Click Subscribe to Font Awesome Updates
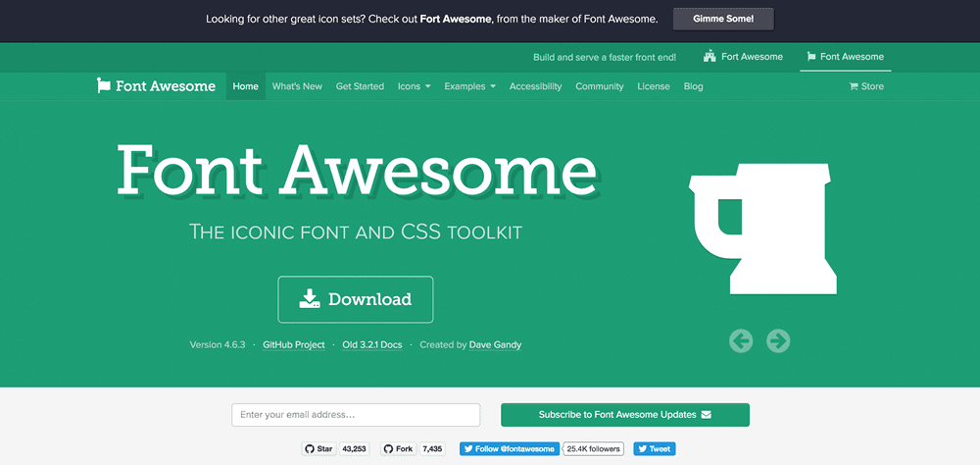Image resolution: width=980 pixels, height=465 pixels. coord(625,414)
